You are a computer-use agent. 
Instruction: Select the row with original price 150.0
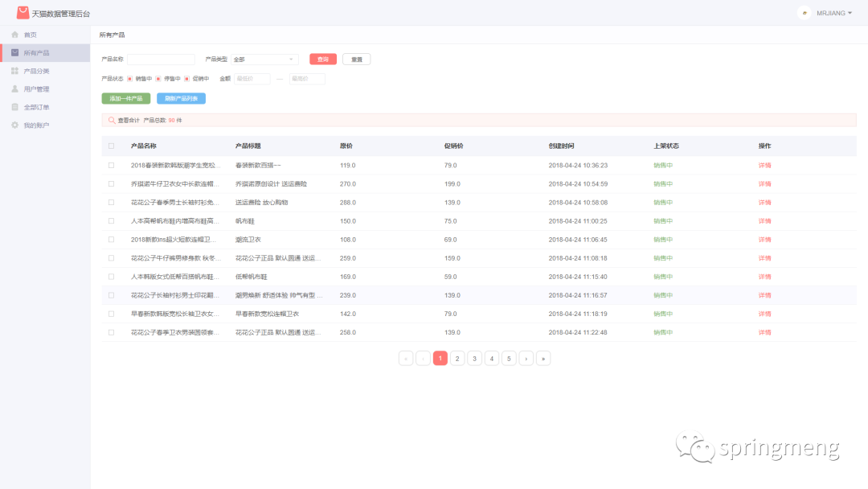pyautogui.click(x=111, y=221)
